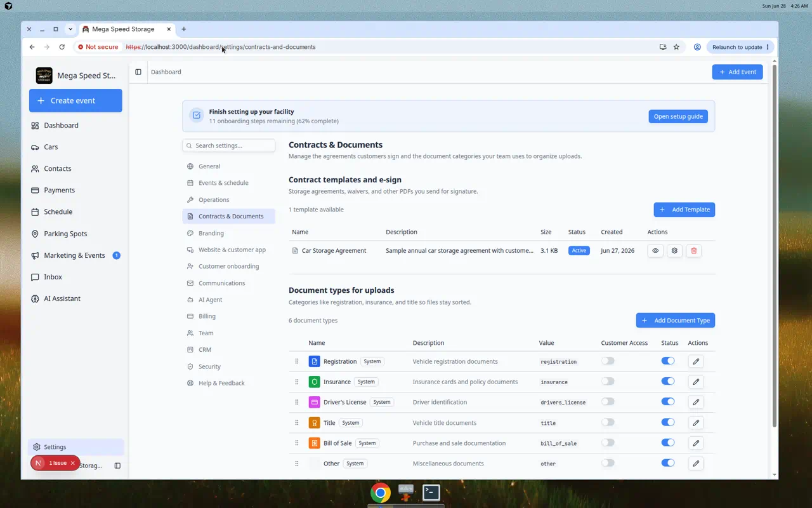Image resolution: width=812 pixels, height=508 pixels.
Task: Edit the Driver's License document type
Action: tap(696, 402)
